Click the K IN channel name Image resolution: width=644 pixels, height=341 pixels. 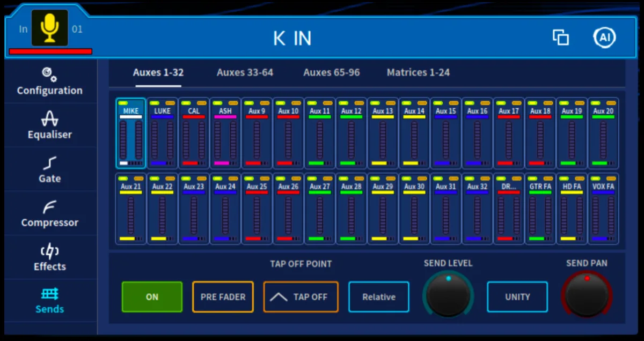292,38
